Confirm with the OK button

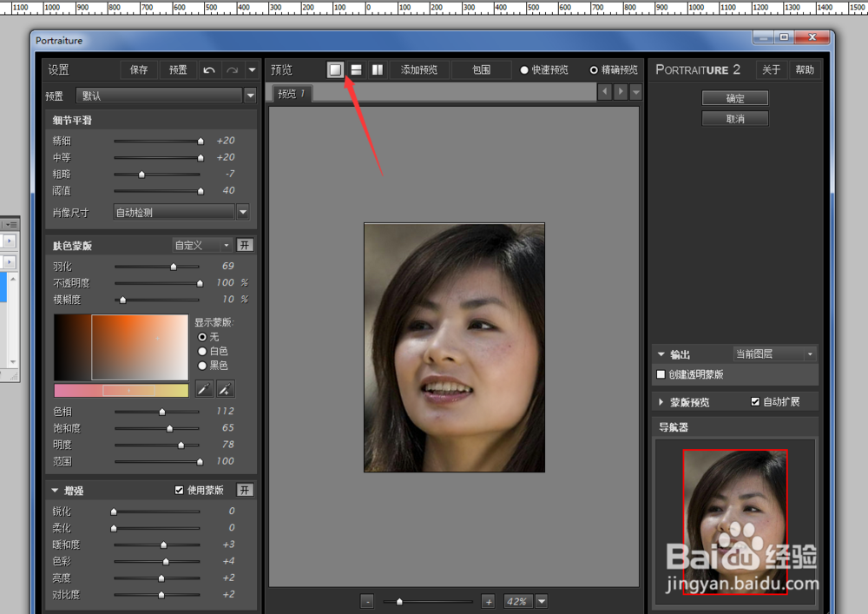(734, 98)
